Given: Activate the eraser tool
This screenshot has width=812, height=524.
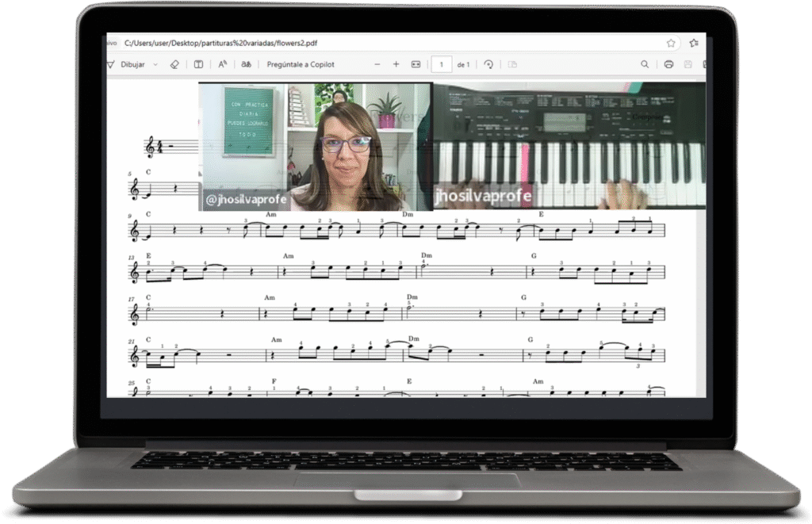Looking at the screenshot, I should (174, 64).
